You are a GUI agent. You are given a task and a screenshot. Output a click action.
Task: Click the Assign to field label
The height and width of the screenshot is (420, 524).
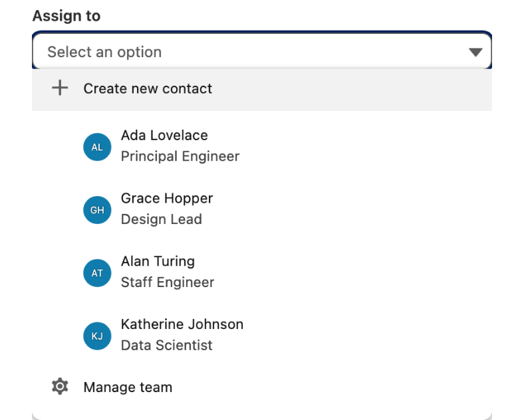(66, 16)
